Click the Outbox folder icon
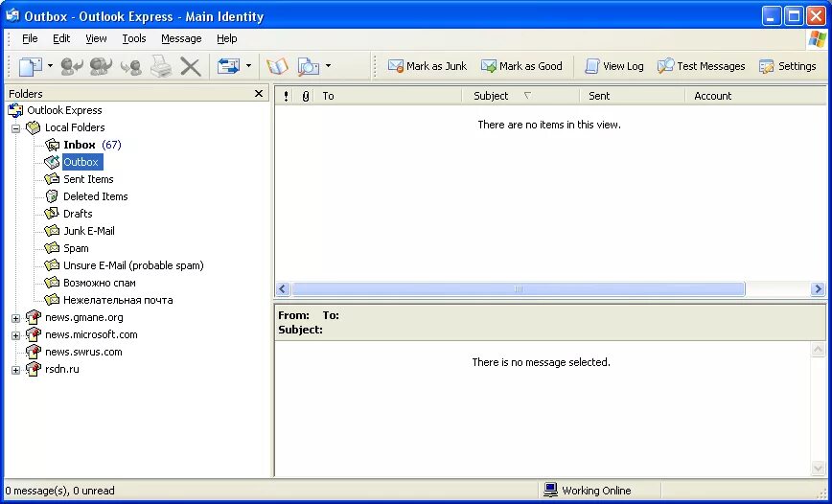 [52, 162]
